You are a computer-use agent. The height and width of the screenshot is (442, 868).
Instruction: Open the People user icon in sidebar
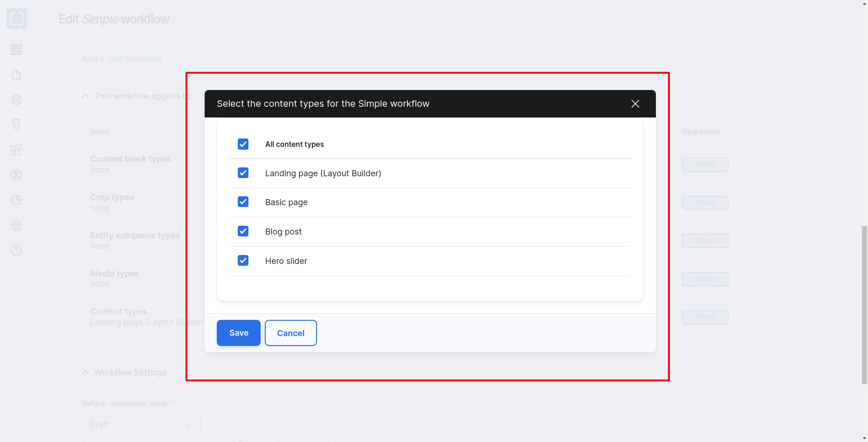16,175
